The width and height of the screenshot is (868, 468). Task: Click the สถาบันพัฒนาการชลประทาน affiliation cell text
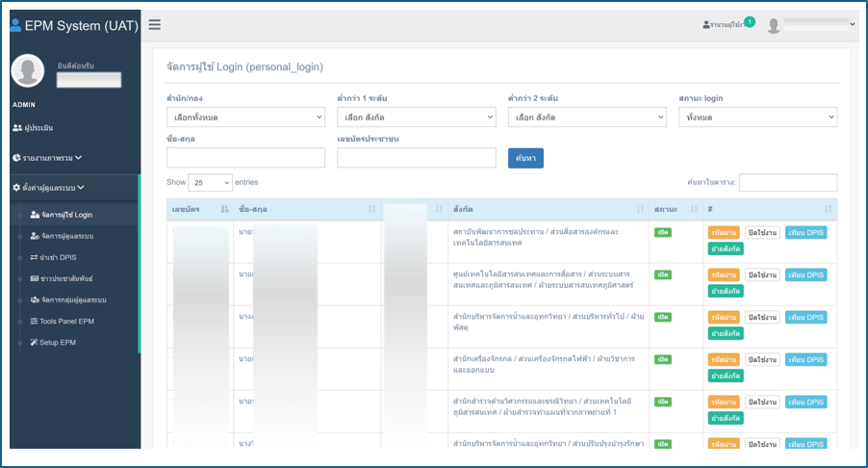(536, 237)
